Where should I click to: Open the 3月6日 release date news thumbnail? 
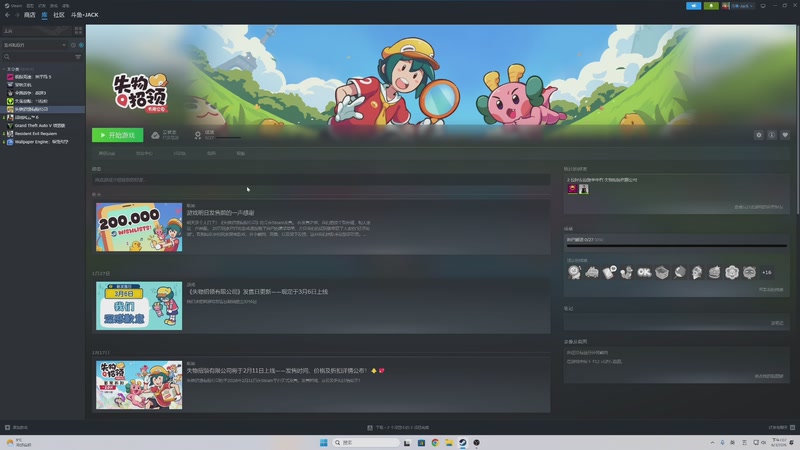(139, 306)
